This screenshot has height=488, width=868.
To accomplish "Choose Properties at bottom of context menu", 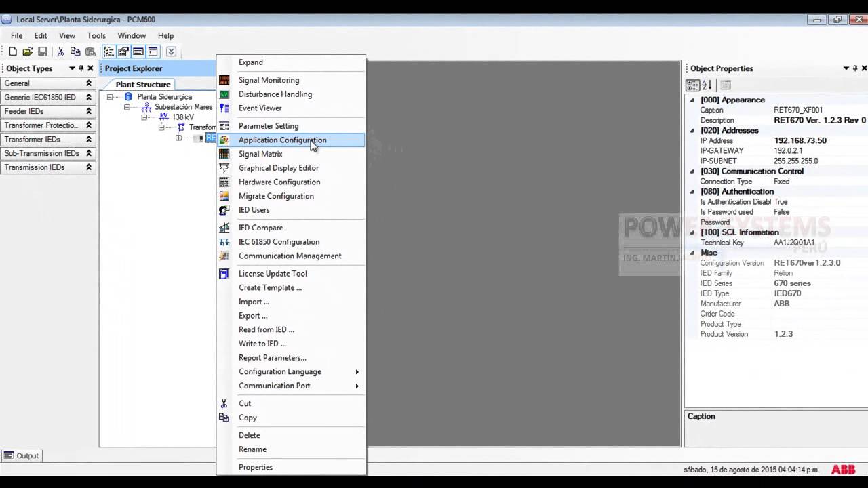I will [x=292, y=468].
